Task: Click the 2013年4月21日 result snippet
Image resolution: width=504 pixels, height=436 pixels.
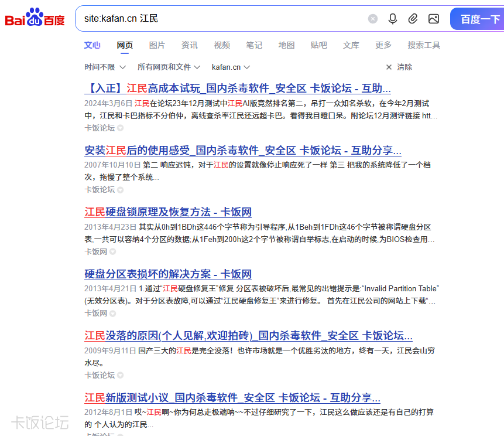Action: tap(262, 295)
